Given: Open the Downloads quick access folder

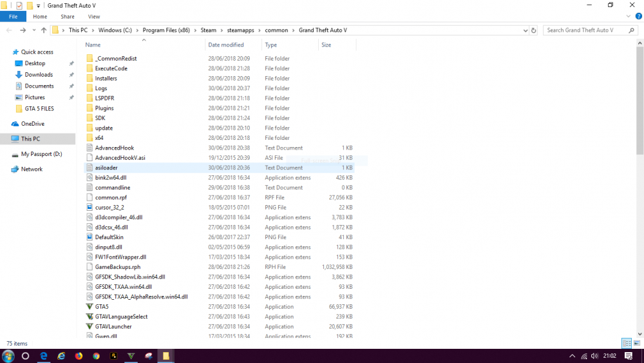Looking at the screenshot, I should (x=39, y=74).
